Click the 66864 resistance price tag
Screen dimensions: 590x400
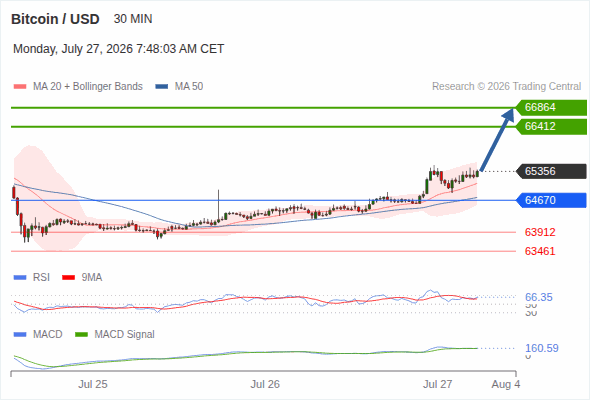(551, 108)
